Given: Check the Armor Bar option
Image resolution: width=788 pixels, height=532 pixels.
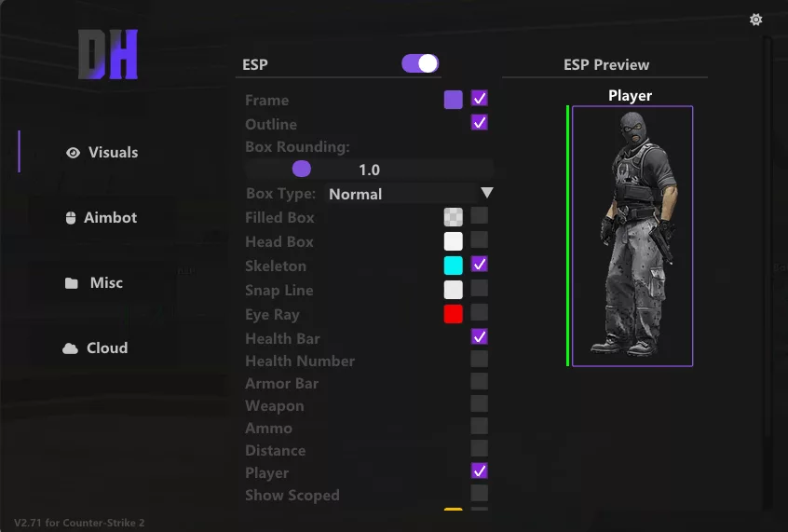Looking at the screenshot, I should (480, 381).
